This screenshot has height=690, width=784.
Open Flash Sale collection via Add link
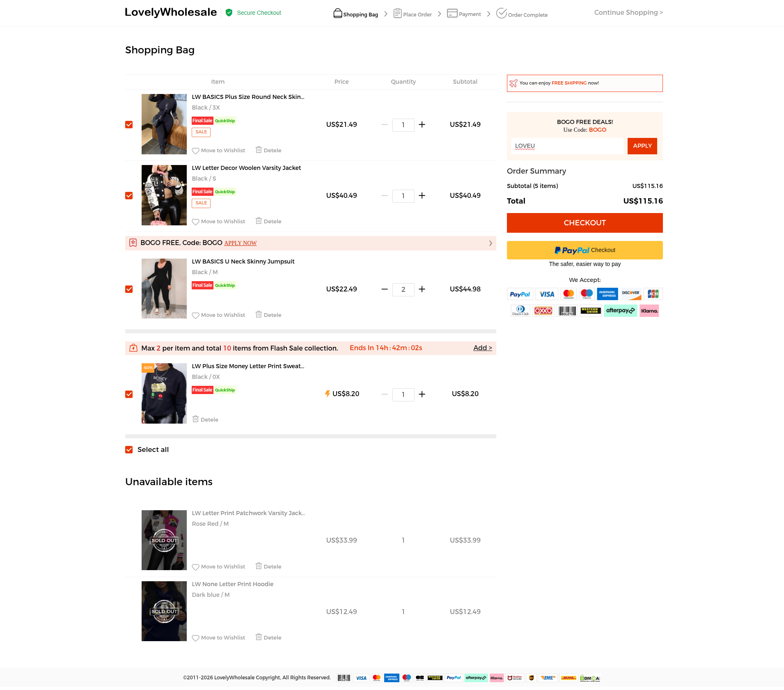tap(483, 348)
